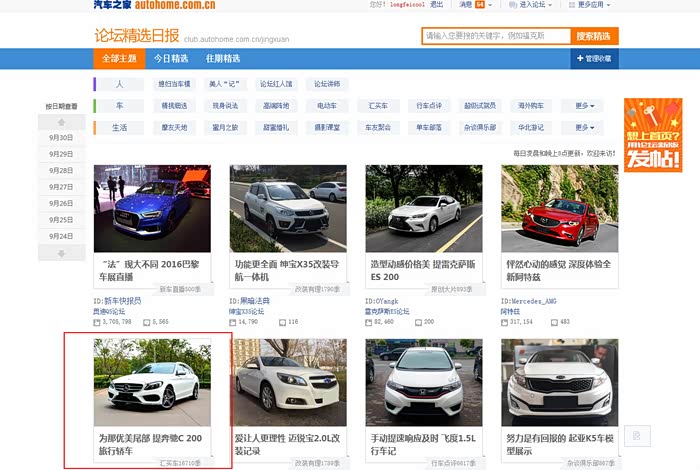Select 9月30日 in the date list
Screen dimensions: 700x470
[x=61, y=137]
